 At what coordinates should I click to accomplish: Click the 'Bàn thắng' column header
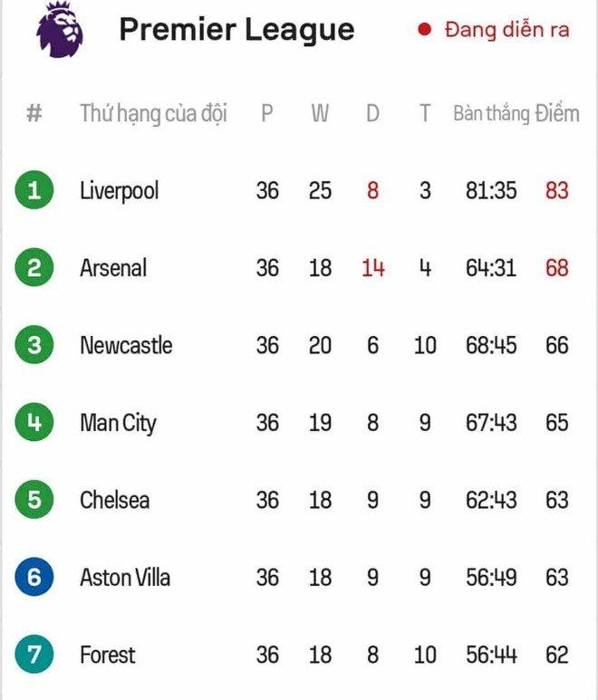pos(492,114)
